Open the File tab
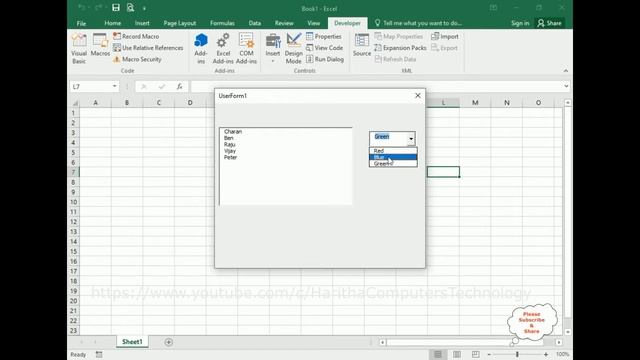 point(81,23)
